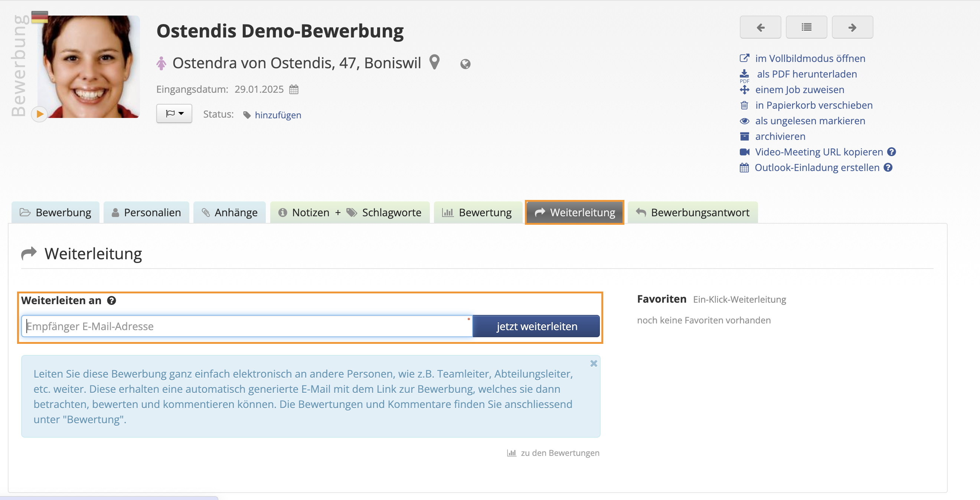Open help icon beside Video-Meeting URL kopieren

tap(891, 152)
